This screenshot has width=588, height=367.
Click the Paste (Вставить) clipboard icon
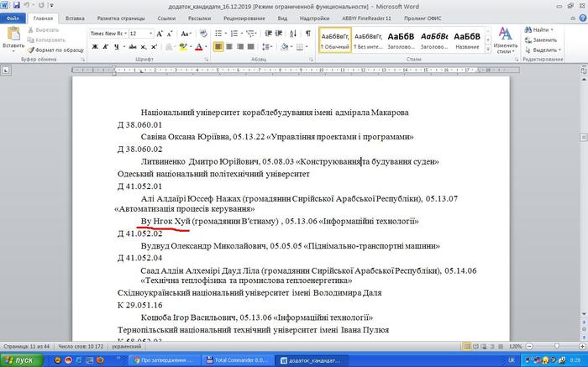(x=13, y=34)
